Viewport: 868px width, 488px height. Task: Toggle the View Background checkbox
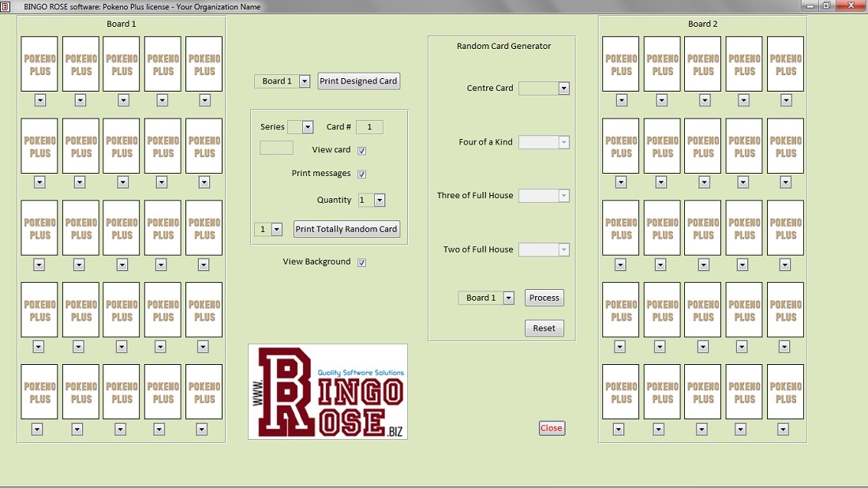click(361, 261)
